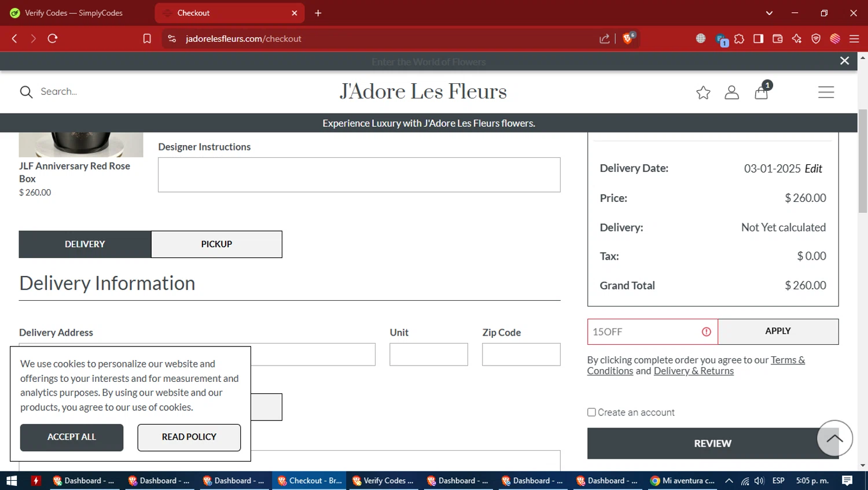Click the Delivery Not Yet calculated text
The image size is (868, 490).
(x=784, y=228)
